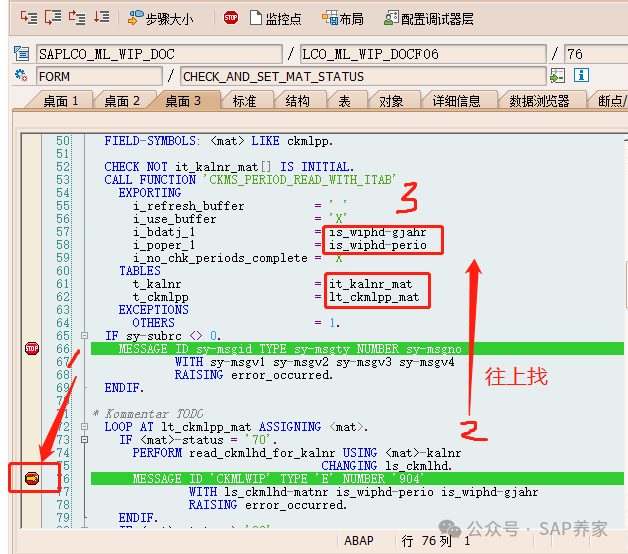Click the execute step-over icon
628x554 pixels.
point(53,18)
